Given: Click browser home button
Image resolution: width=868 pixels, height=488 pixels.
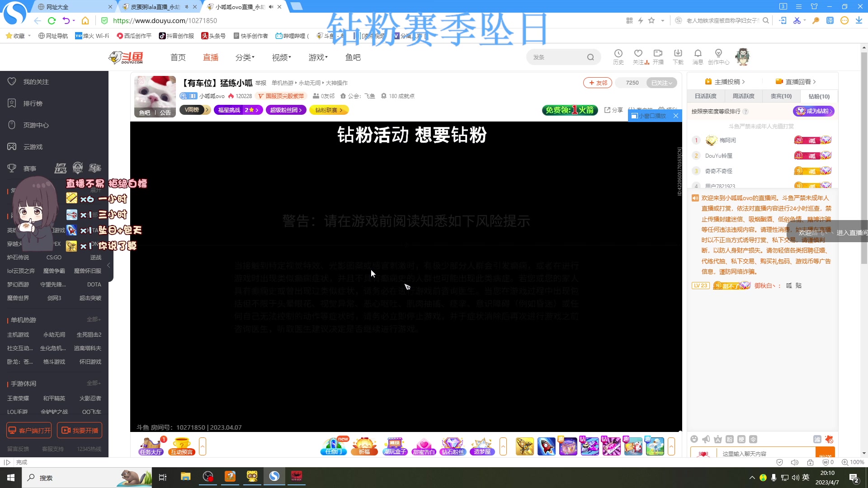Looking at the screenshot, I should point(85,21).
